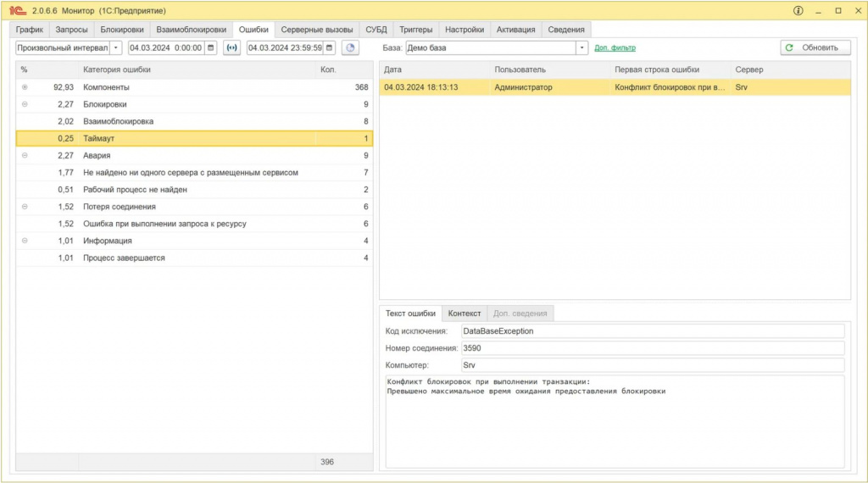Viewport: 868px width, 483px height.
Task: Show the Текст ошибки tab
Action: coord(410,314)
